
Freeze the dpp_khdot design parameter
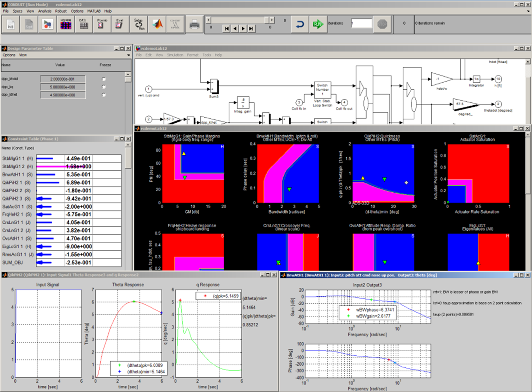(104, 79)
